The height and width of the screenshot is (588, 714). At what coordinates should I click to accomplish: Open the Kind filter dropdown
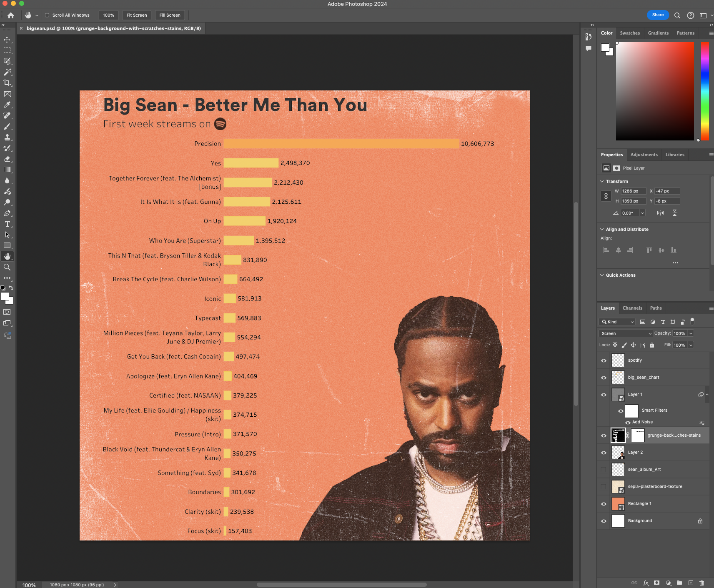[x=617, y=322]
